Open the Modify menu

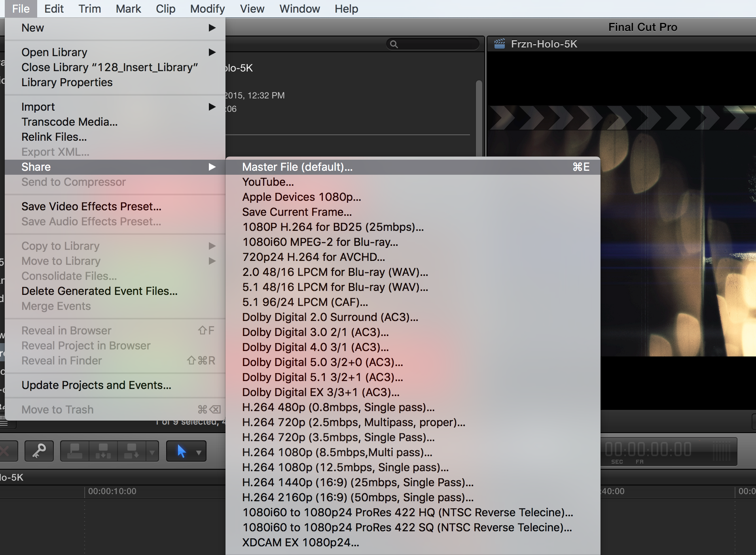(207, 9)
